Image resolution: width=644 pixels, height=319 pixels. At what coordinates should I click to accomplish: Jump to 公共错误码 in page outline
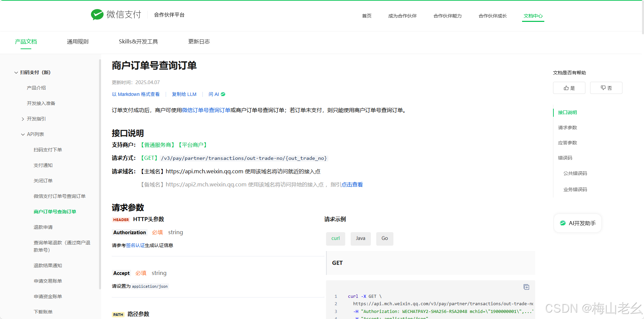[575, 173]
